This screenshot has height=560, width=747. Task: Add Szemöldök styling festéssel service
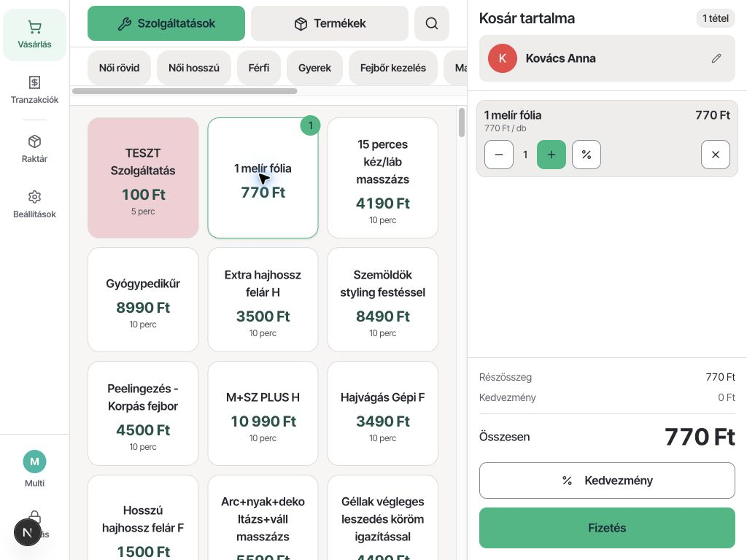tap(382, 300)
